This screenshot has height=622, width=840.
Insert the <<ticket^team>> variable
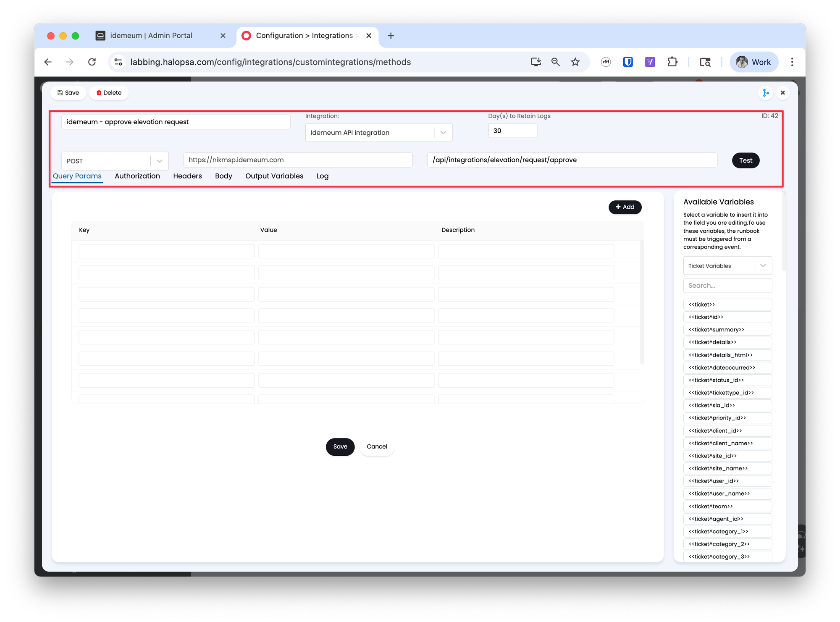(x=727, y=506)
